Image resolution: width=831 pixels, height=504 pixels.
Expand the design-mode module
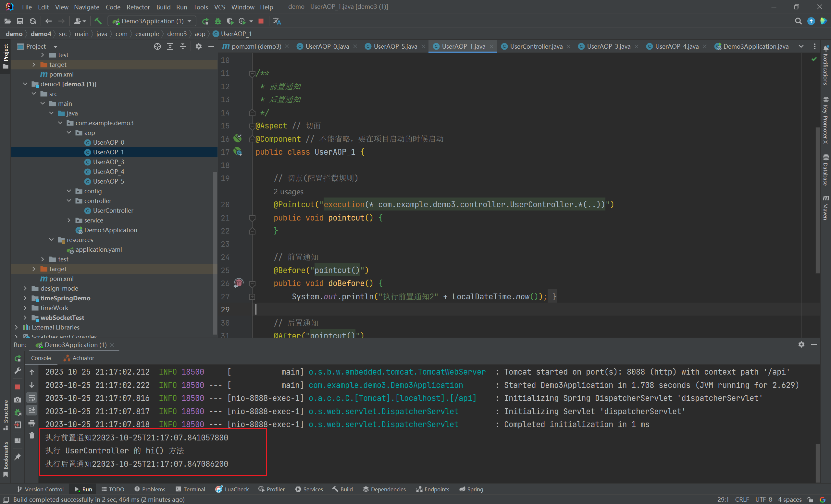[25, 288]
